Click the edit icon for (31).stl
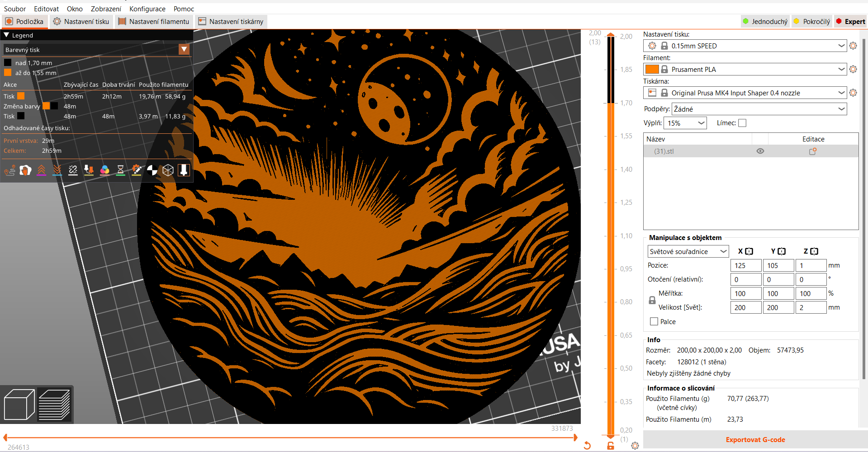The width and height of the screenshot is (868, 452). click(x=813, y=151)
